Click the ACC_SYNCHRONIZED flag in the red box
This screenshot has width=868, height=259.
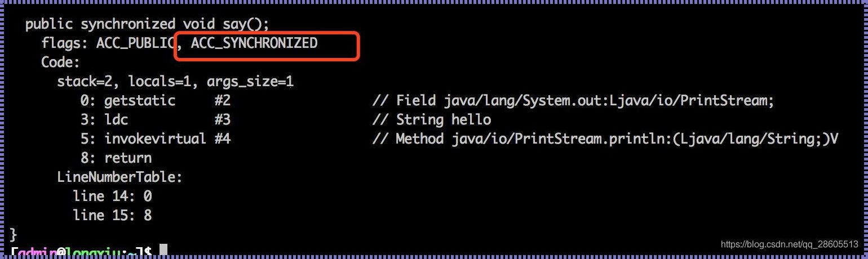pos(254,43)
